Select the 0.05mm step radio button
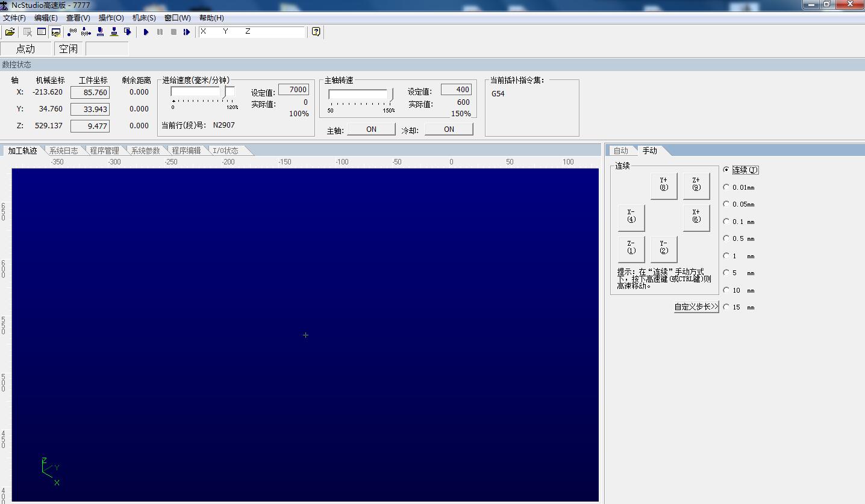 pyautogui.click(x=726, y=204)
